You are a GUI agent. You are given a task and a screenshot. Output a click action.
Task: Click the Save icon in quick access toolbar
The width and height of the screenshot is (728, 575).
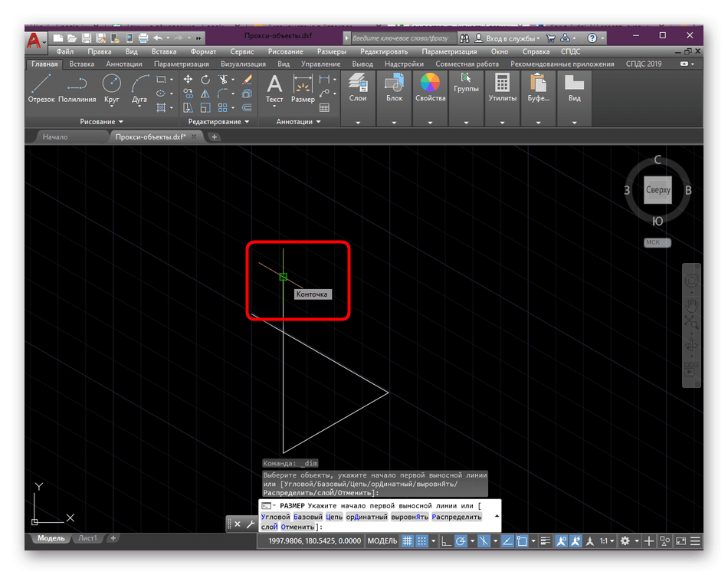87,38
